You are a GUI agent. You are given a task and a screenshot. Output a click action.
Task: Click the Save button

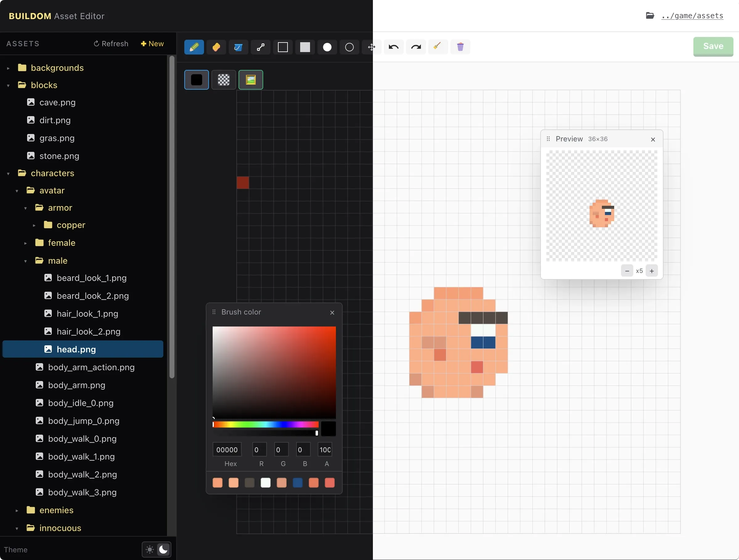(713, 47)
